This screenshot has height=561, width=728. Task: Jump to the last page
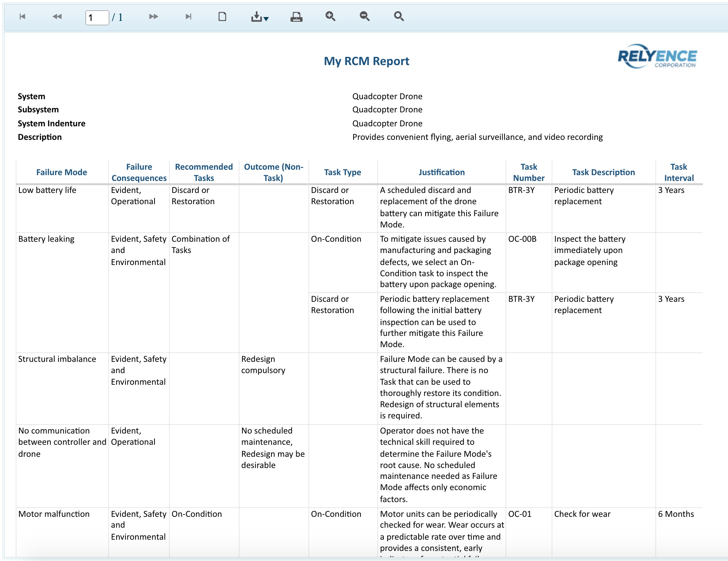[188, 17]
